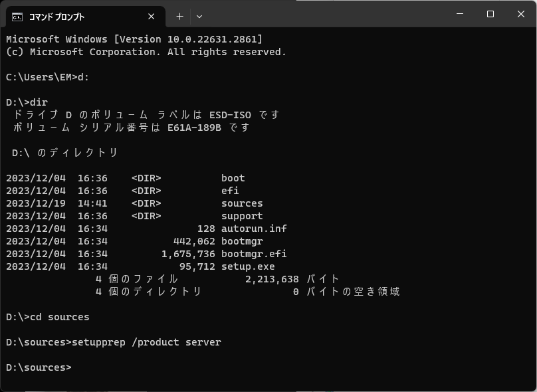Click the Windows version line text

(x=134, y=39)
